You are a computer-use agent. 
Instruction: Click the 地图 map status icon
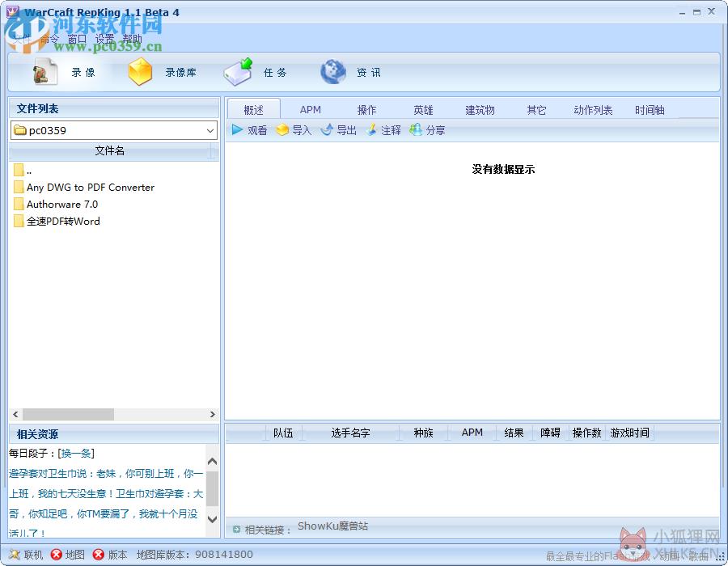[56, 555]
